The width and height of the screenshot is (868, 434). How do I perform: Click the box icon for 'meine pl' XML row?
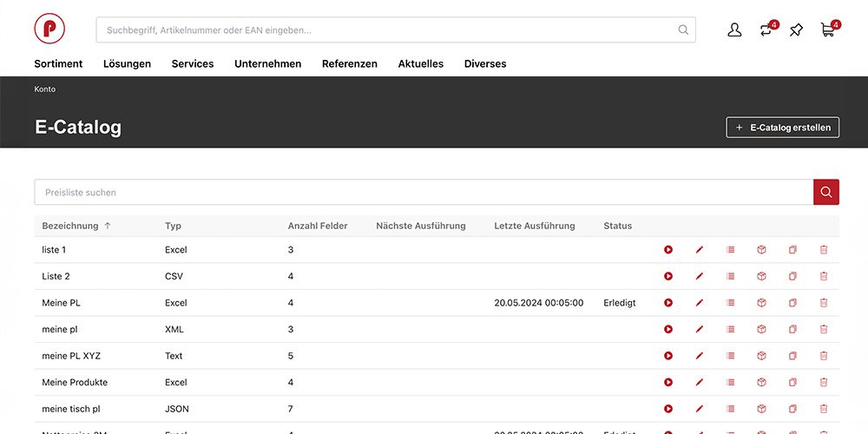coord(761,330)
